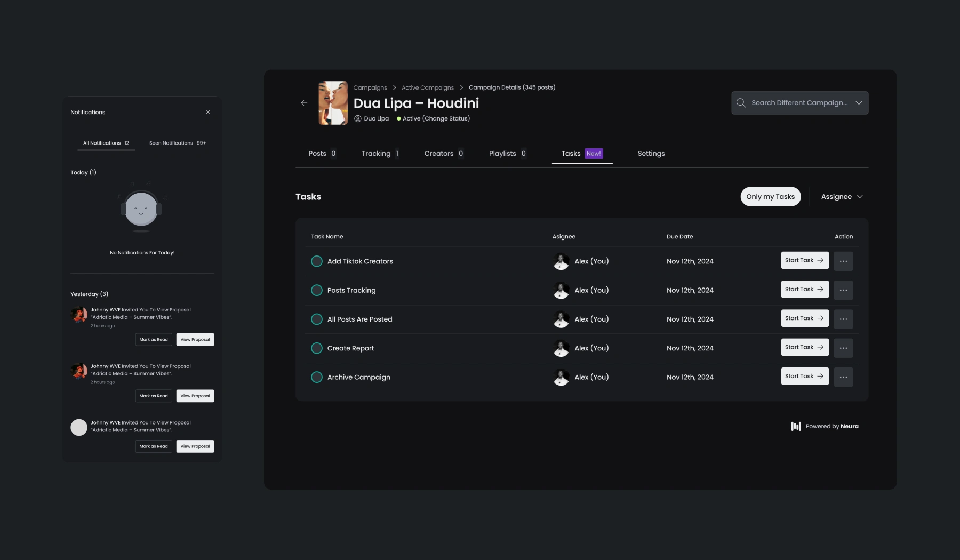This screenshot has width=960, height=560.
Task: Toggle Only my Tasks filter
Action: [x=770, y=197]
